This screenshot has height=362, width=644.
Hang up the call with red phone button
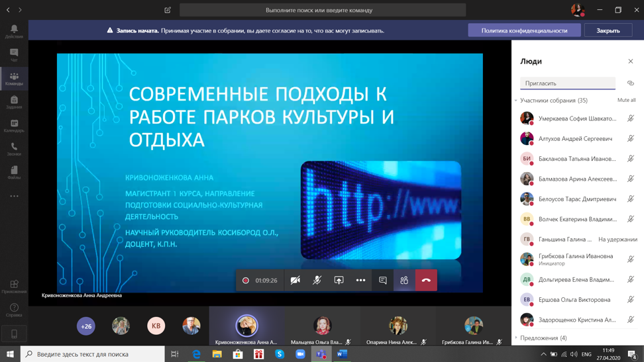click(426, 281)
